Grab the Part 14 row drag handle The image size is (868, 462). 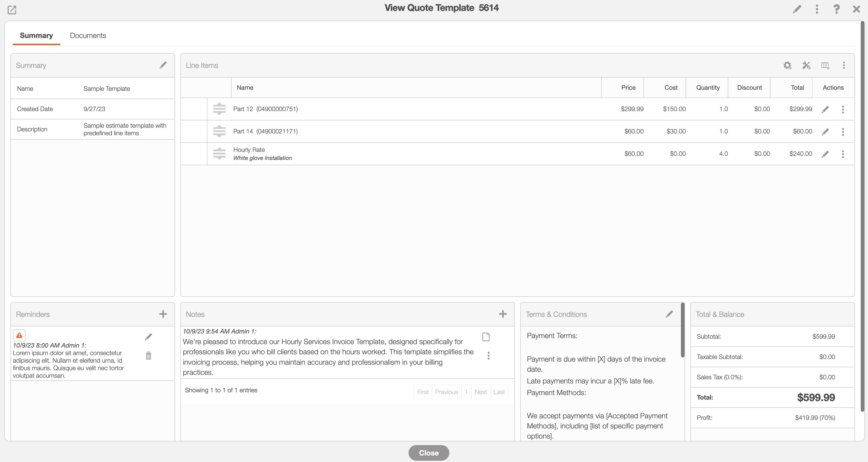[x=219, y=131]
